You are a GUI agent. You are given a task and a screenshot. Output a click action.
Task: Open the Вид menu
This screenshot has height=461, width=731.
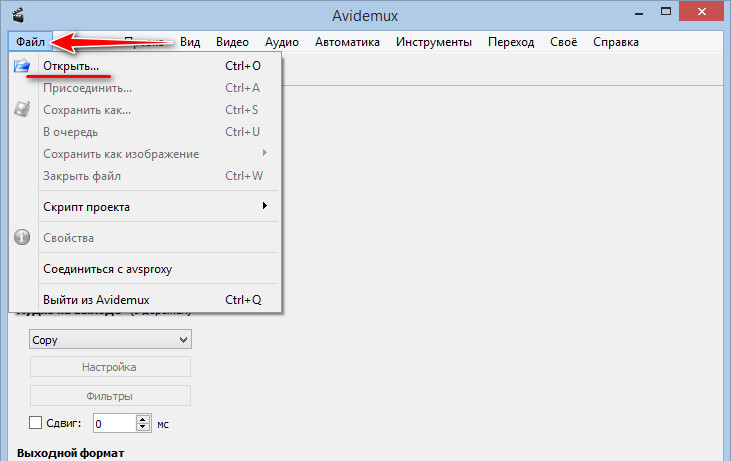click(190, 42)
